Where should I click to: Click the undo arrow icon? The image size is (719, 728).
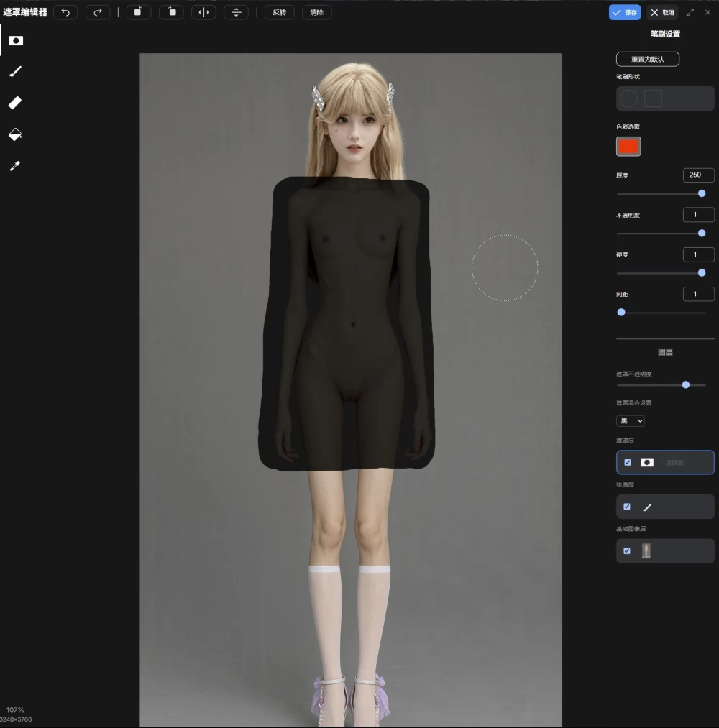(65, 12)
